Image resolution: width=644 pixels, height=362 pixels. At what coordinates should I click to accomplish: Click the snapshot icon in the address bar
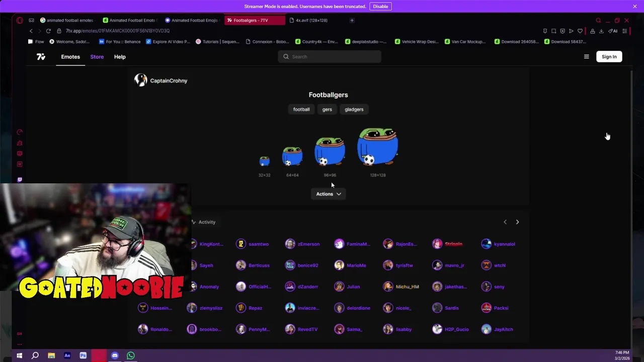click(x=553, y=31)
